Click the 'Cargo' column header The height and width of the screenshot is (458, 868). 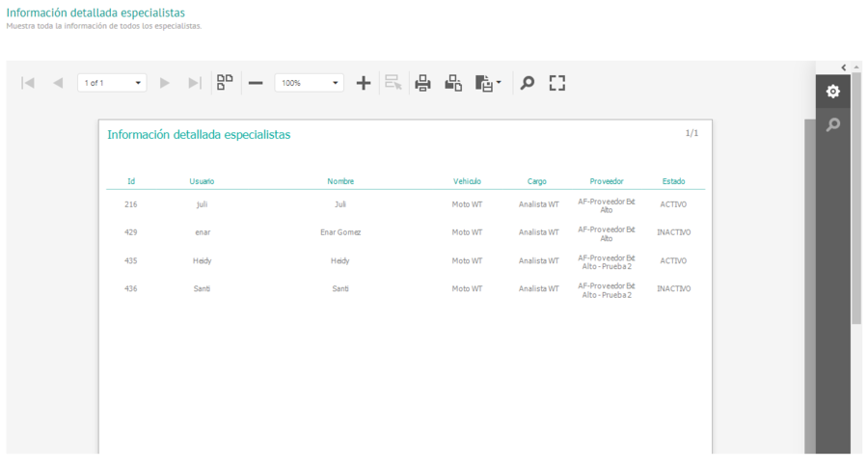click(537, 181)
